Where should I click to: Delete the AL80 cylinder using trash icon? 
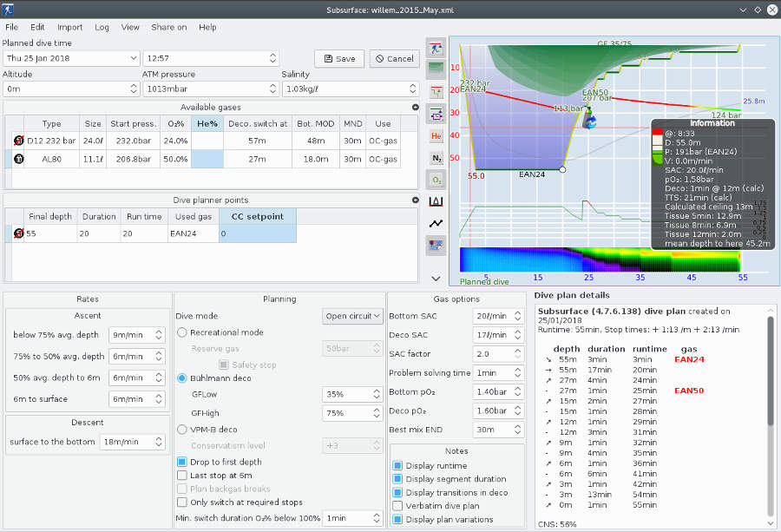pos(18,159)
